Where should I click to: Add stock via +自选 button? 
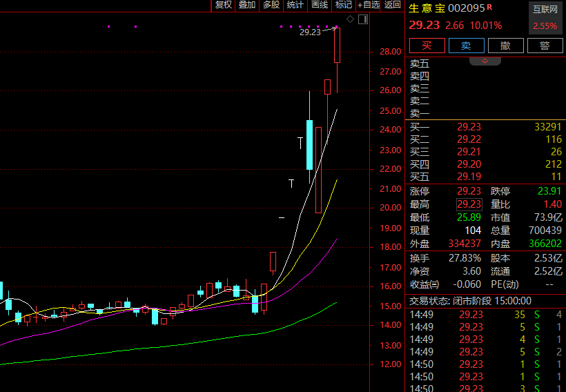368,5
